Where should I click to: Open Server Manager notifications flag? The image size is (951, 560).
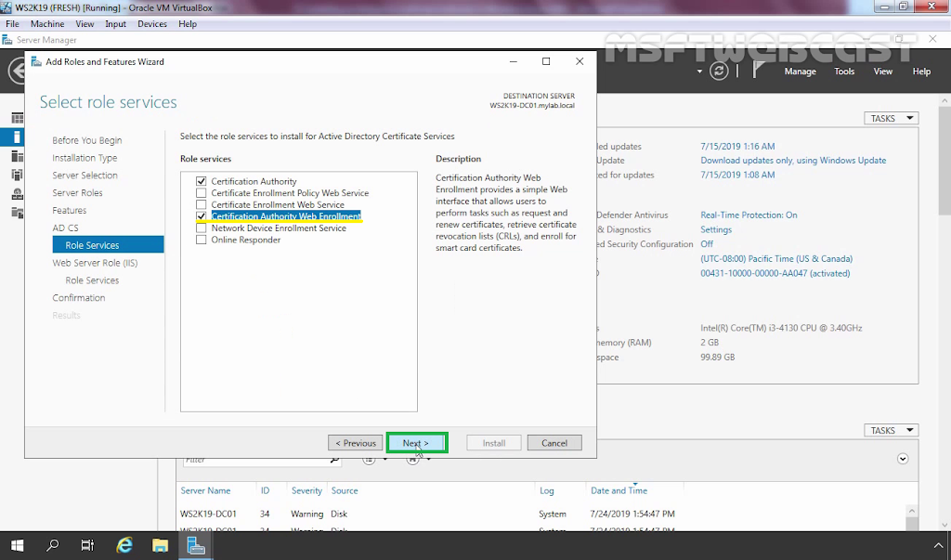pos(758,71)
